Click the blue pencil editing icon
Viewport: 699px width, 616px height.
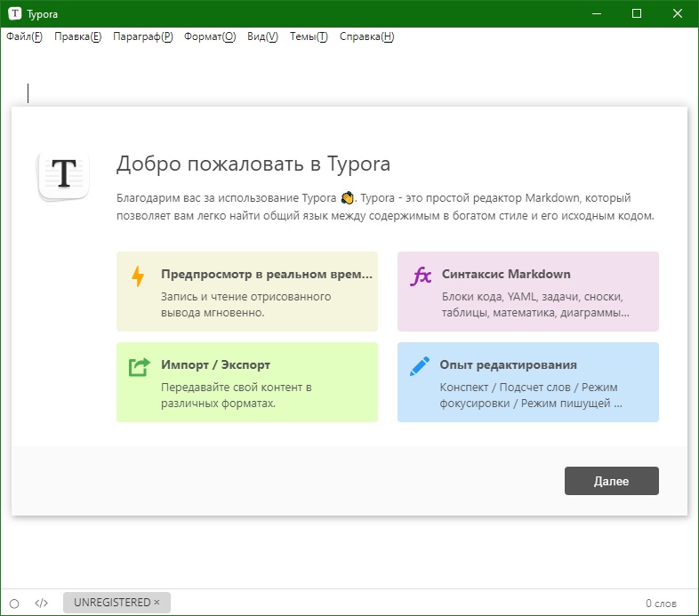419,366
